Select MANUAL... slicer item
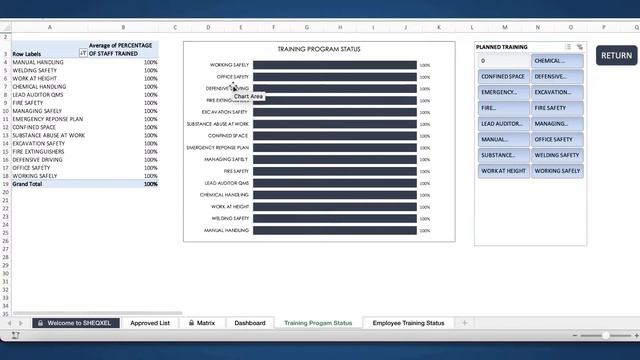 click(504, 140)
